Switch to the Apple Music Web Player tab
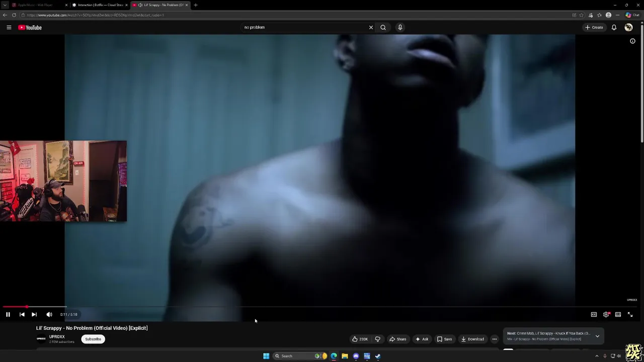The width and height of the screenshot is (644, 362). pos(35,5)
